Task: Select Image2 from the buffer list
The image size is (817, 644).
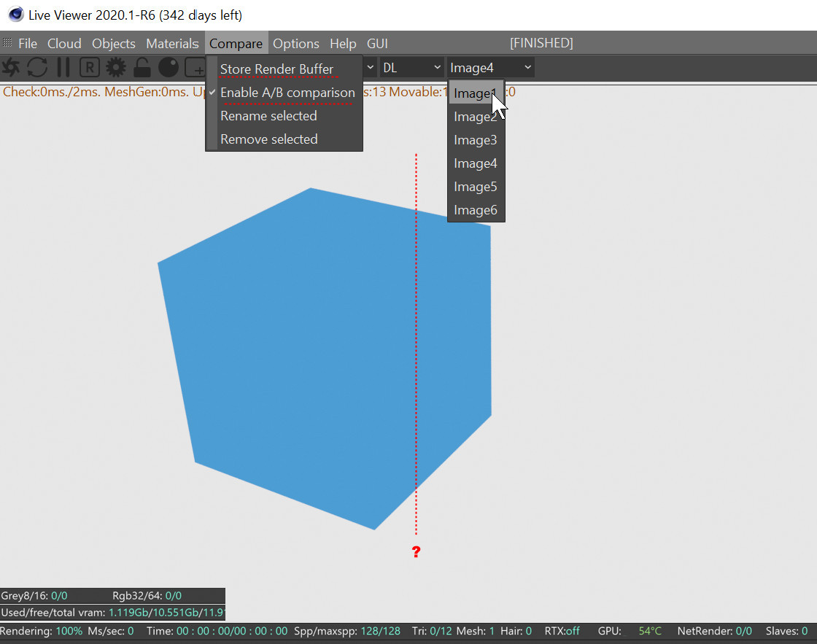Action: click(x=476, y=117)
